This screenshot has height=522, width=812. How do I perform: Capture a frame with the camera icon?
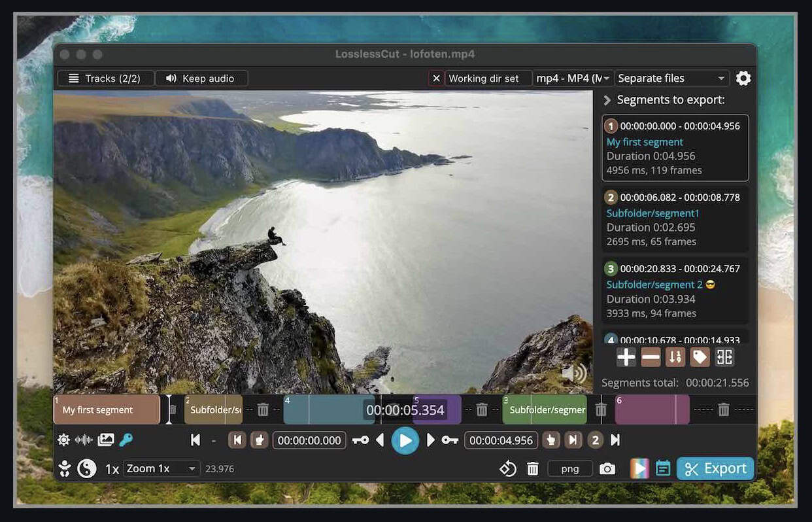pos(607,469)
